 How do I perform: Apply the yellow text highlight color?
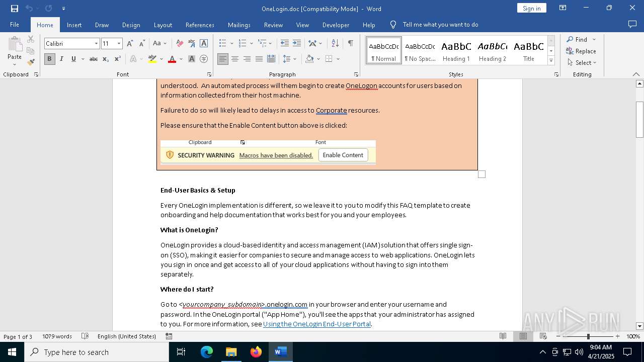coord(152,59)
